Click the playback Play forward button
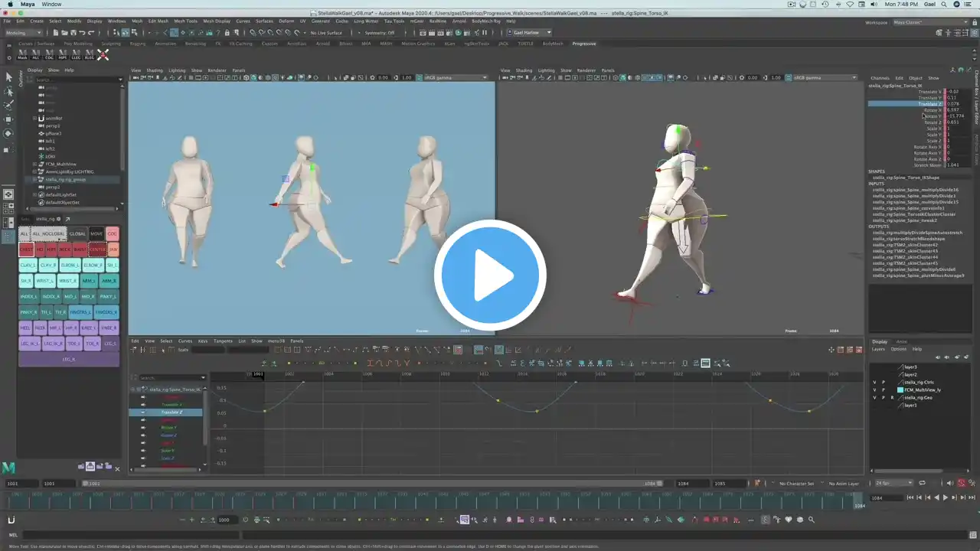Image resolution: width=980 pixels, height=551 pixels. click(945, 497)
